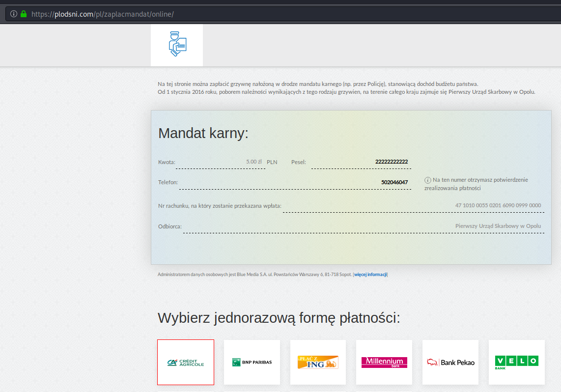561x392 pixels.
Task: Focus the Telefon number field
Action: pos(295,182)
